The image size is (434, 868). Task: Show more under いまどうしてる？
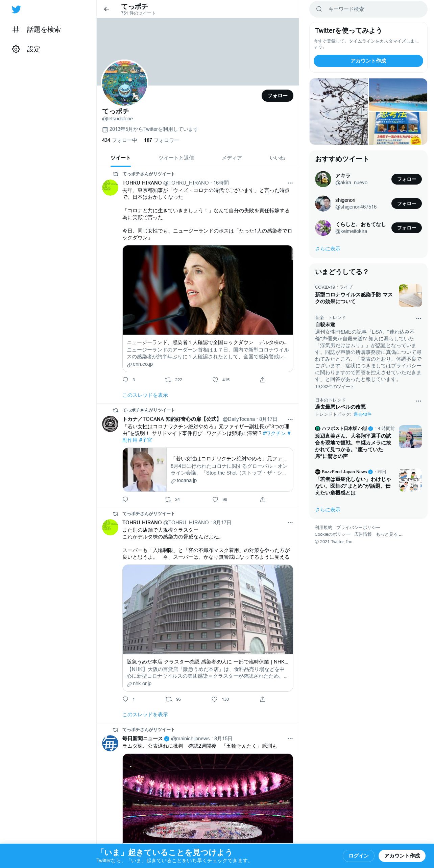(x=328, y=510)
